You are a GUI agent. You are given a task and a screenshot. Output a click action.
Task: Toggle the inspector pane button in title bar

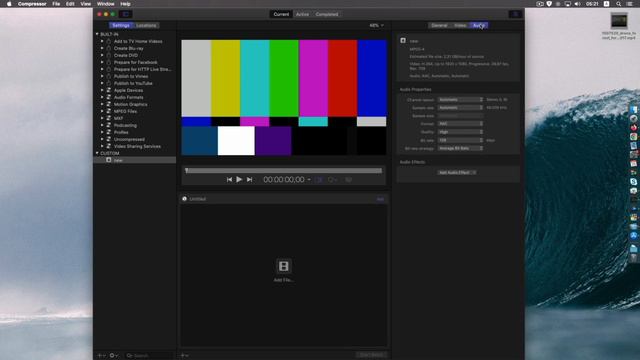pos(515,14)
